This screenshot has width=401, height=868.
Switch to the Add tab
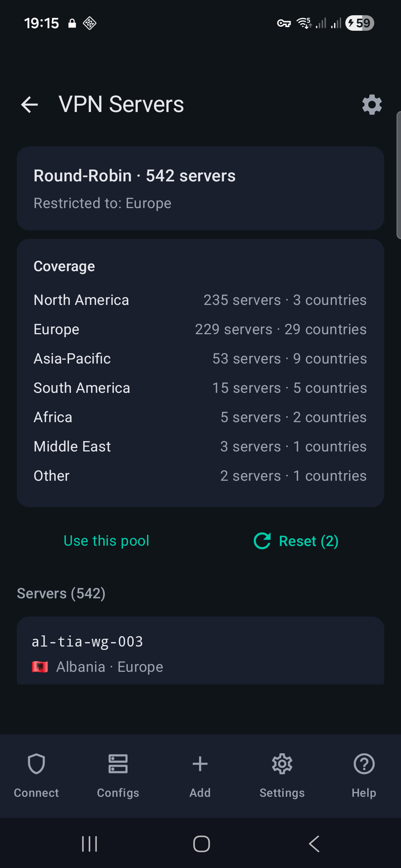200,775
